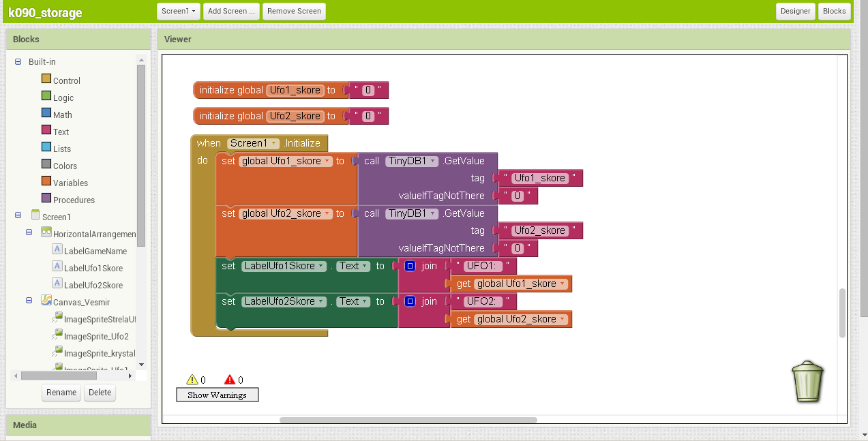Open the Text blocks drawer
This screenshot has width=868, height=441.
coord(61,132)
